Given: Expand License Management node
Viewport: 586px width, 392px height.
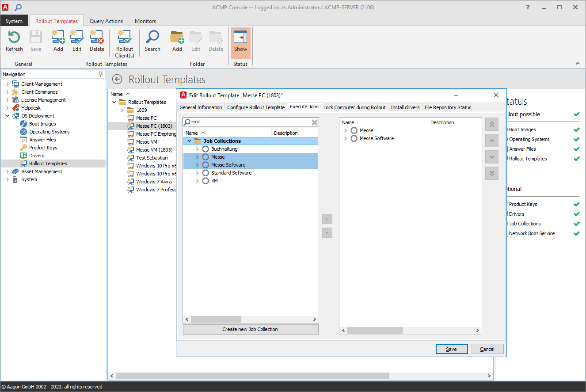Looking at the screenshot, I should coord(7,100).
